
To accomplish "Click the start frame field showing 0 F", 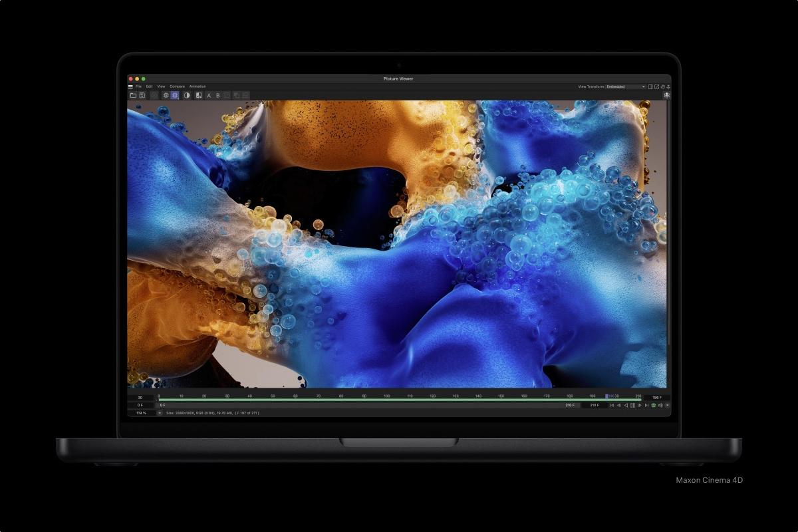I will coord(140,405).
